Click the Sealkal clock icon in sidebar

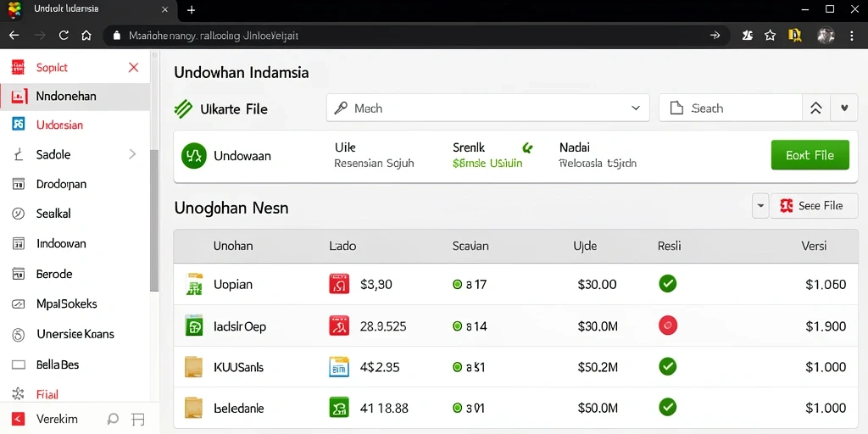coord(19,214)
